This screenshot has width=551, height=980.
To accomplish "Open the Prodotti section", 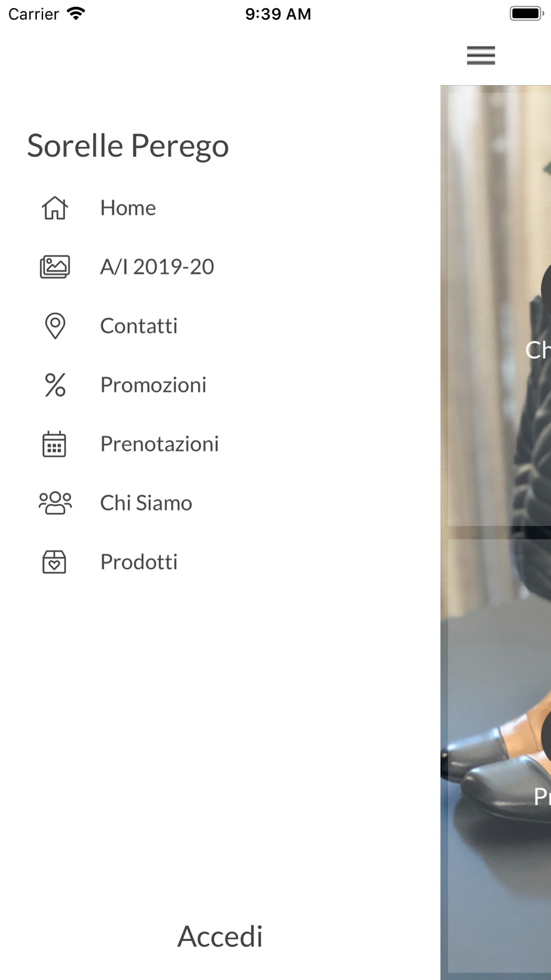I will [x=139, y=562].
